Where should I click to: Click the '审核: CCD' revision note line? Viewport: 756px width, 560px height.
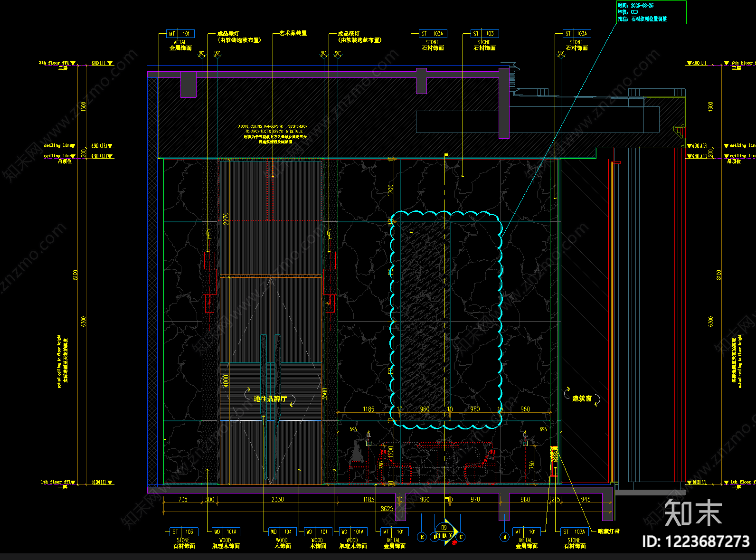coord(628,12)
